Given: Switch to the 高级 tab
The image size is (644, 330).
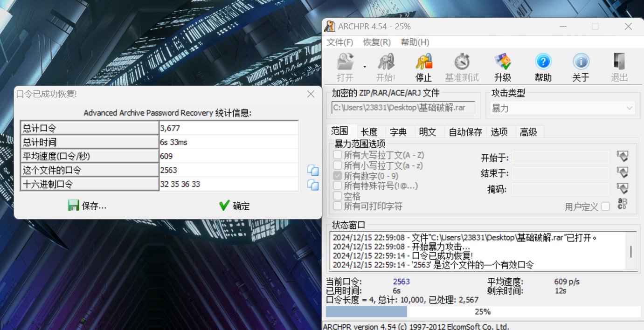Looking at the screenshot, I should (528, 132).
